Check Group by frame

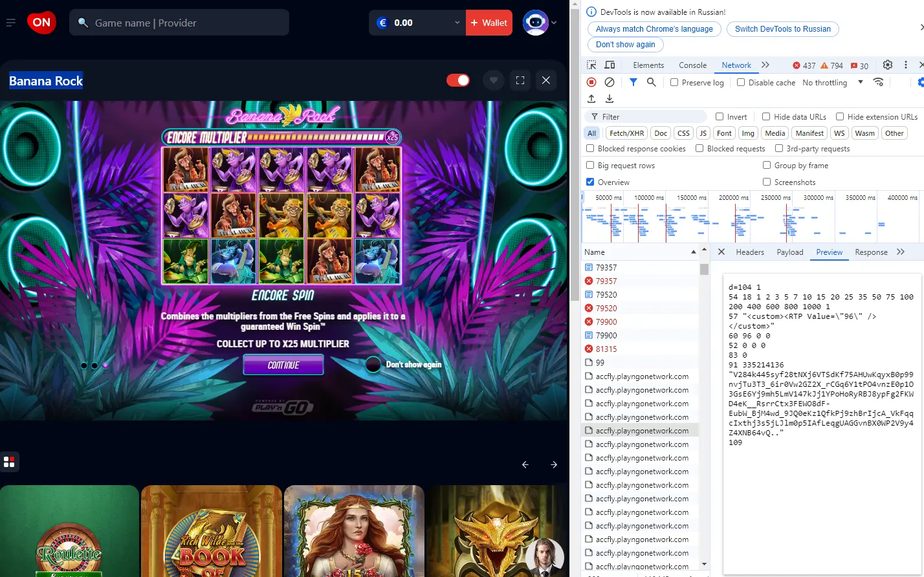tap(767, 165)
